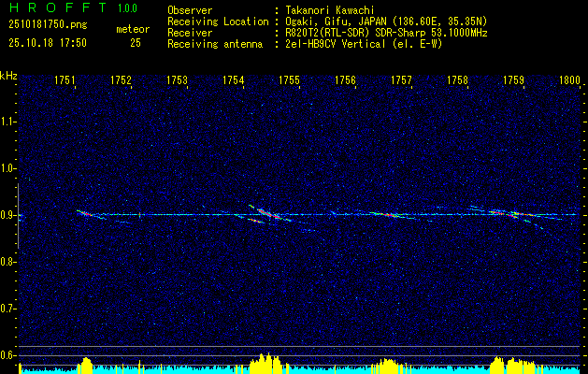This screenshot has width=588, height=374.
Task: Click the 1758 time axis marker
Action: click(458, 80)
